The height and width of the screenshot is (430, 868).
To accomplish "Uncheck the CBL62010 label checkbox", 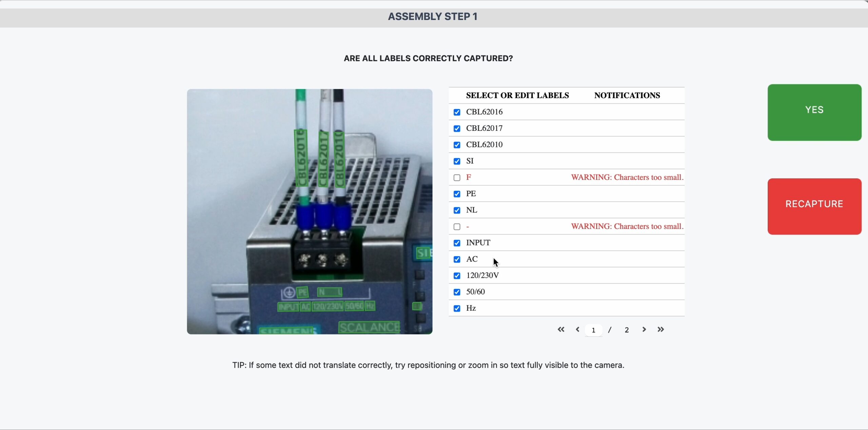I will tap(457, 145).
